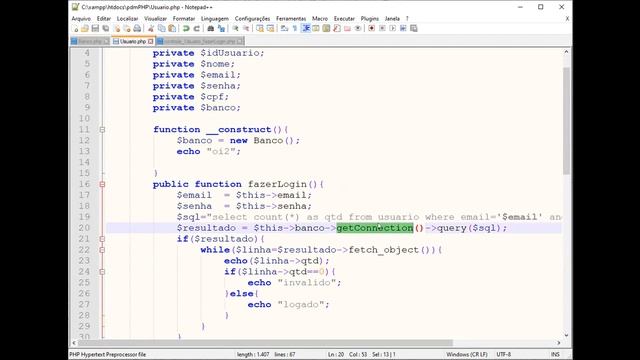Screen dimensions: 640x360
Task: Open the Macro menu
Action: 320,19
